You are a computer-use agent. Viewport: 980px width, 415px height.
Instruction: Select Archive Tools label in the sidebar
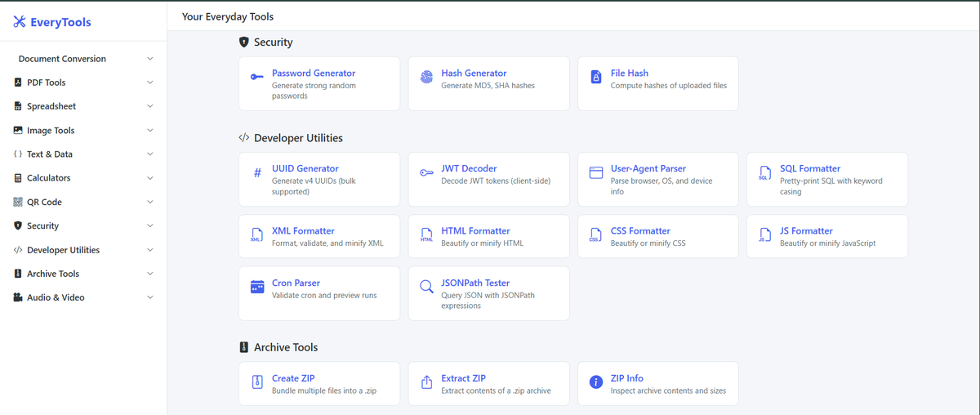(x=53, y=274)
